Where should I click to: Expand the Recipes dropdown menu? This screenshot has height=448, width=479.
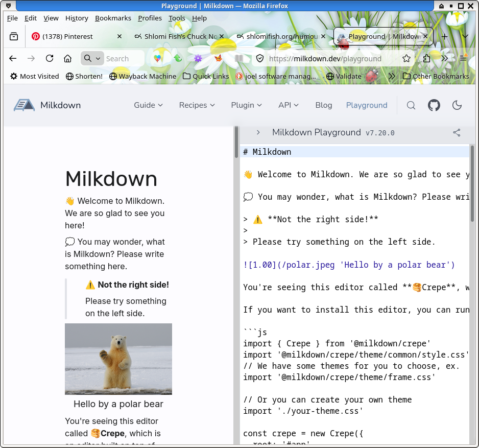[197, 105]
